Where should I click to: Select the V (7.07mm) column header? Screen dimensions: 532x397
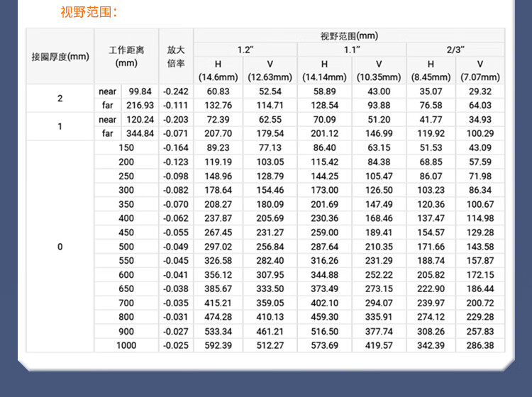480,70
